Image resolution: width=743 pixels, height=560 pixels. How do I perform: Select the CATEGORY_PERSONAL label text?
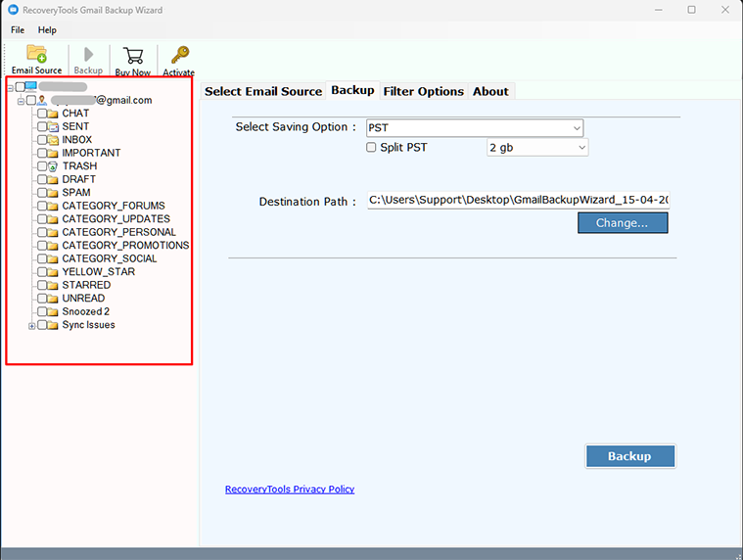(x=118, y=232)
